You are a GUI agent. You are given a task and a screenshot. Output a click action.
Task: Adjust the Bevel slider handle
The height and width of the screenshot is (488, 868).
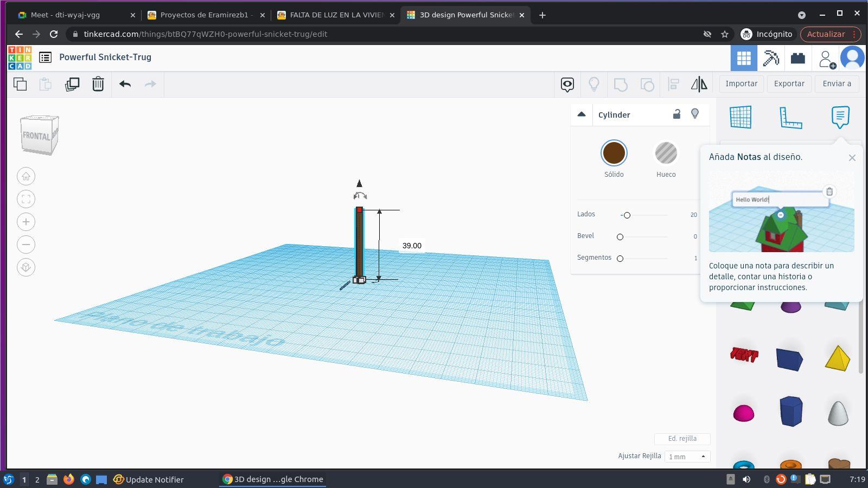pyautogui.click(x=620, y=237)
